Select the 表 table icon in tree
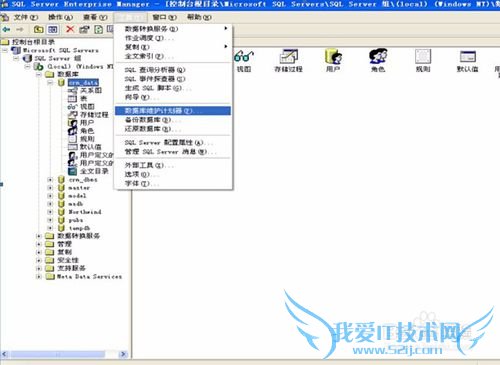The width and height of the screenshot is (500, 365). [72, 98]
